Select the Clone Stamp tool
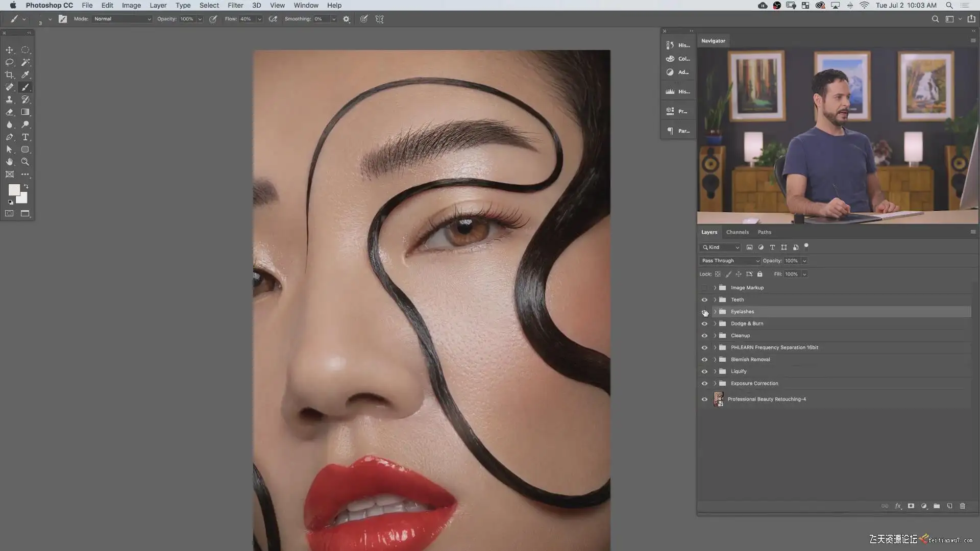This screenshot has width=980, height=551. click(9, 99)
